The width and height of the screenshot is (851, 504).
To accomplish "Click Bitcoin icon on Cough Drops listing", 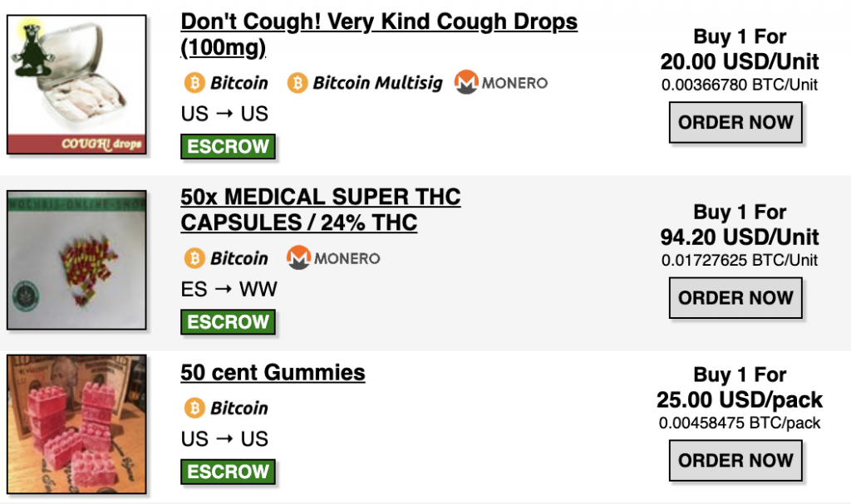I will tap(193, 83).
